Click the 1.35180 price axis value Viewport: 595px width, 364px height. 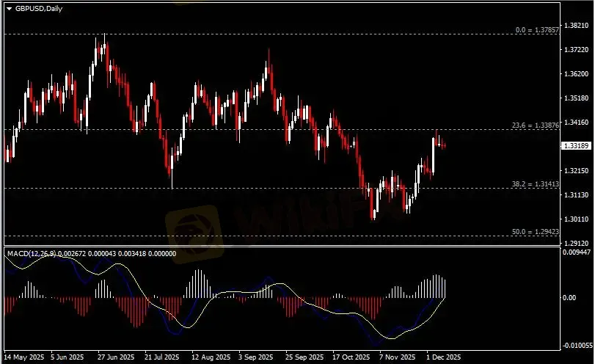(576, 98)
